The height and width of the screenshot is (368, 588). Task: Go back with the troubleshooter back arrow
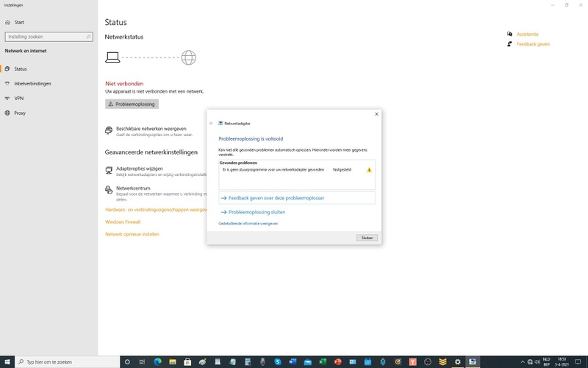coord(211,123)
